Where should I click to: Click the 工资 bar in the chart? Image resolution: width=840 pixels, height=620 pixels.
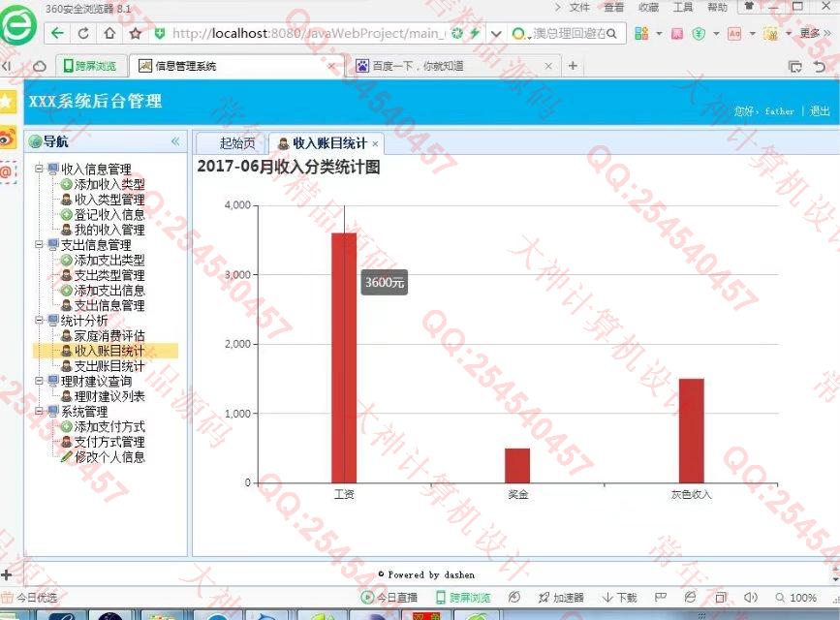click(x=344, y=356)
